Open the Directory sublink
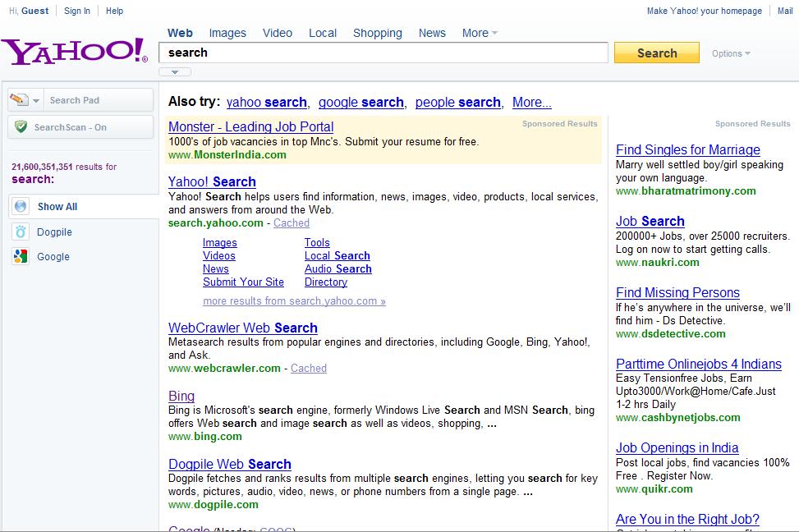This screenshot has height=532, width=799. pos(326,282)
